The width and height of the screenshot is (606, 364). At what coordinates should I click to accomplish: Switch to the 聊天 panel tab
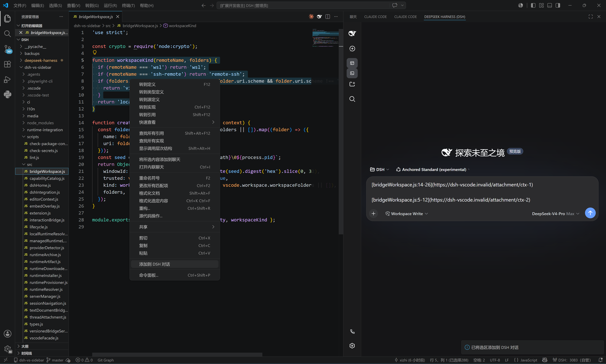353,17
